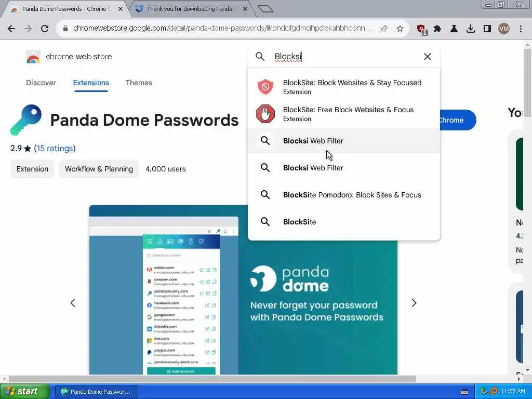The image size is (532, 399).
Task: Click the Add to Chrome button
Action: tap(458, 120)
